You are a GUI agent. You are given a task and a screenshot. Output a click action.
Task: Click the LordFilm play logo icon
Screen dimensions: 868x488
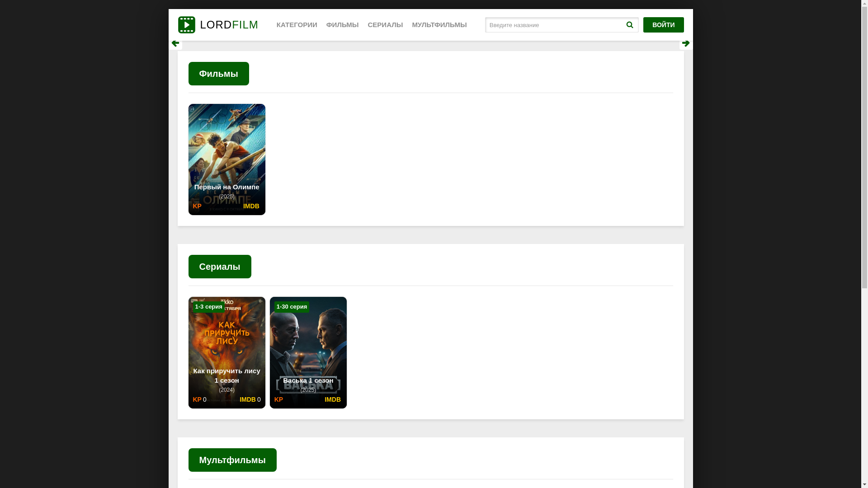click(186, 25)
